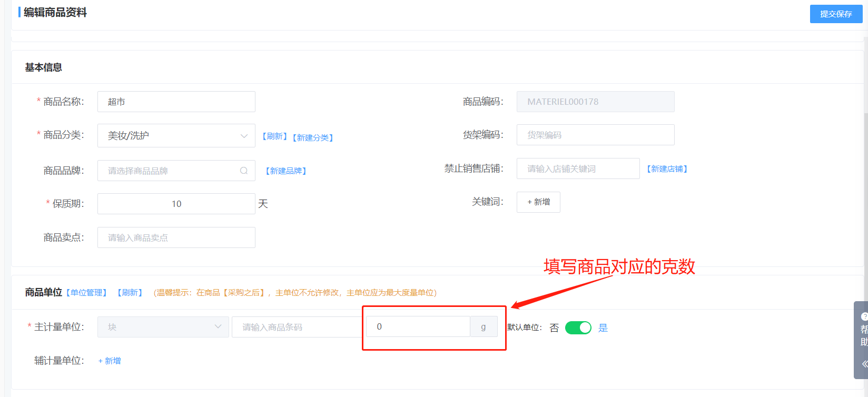Screen dimensions: 868x397
Task: Click the 提交保存 button
Action: (835, 14)
